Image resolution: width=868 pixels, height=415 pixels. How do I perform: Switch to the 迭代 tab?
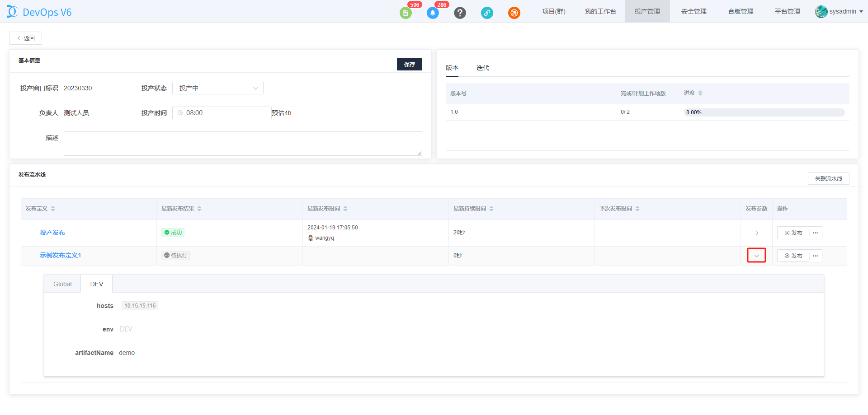(482, 68)
